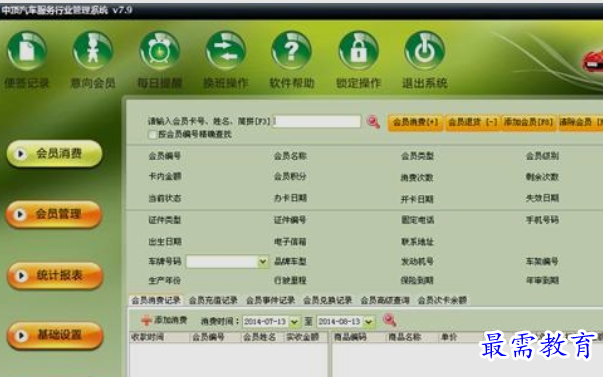The width and height of the screenshot is (603, 377).
Task: Click the 证件类型 field label
Action: [x=165, y=220]
